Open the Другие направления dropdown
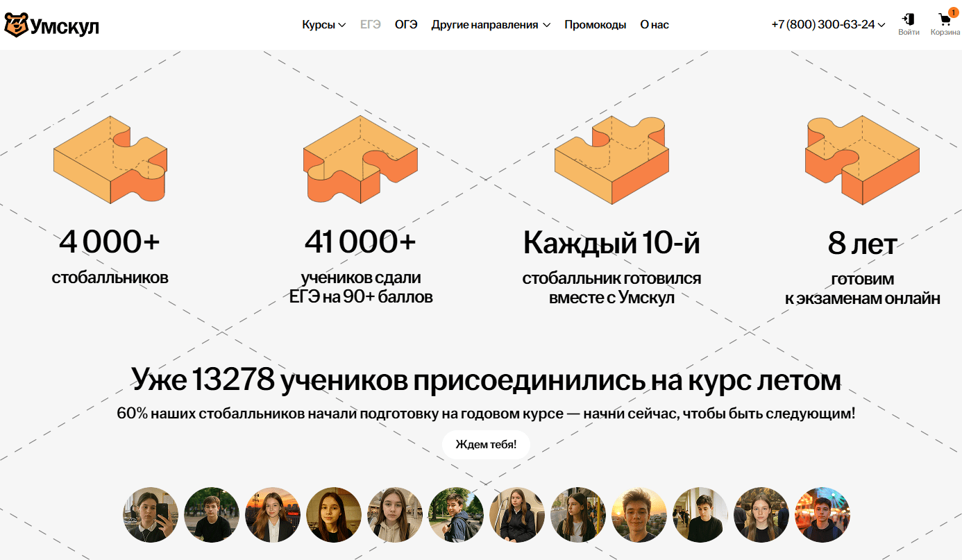962x560 pixels. tap(491, 24)
